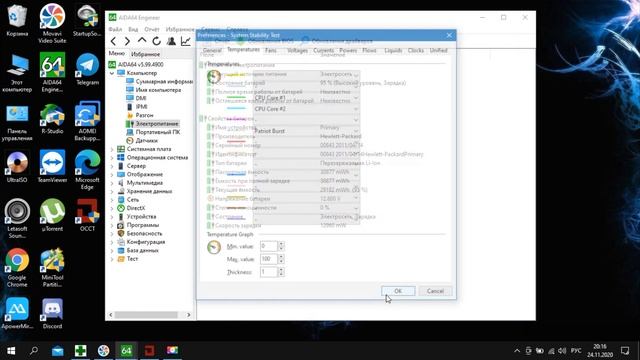Click the Forward arrow in AIDA64 toolbar
The width and height of the screenshot is (640, 360).
click(x=127, y=41)
